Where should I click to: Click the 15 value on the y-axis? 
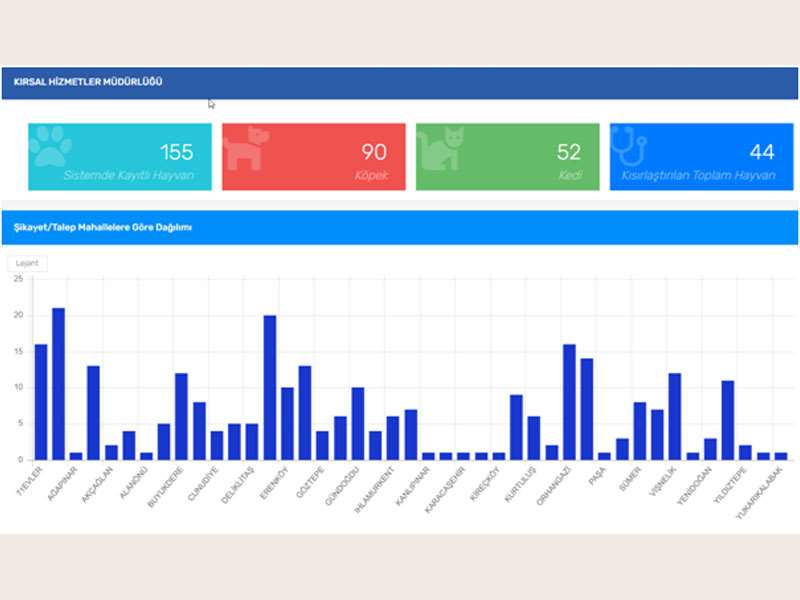coord(18,352)
